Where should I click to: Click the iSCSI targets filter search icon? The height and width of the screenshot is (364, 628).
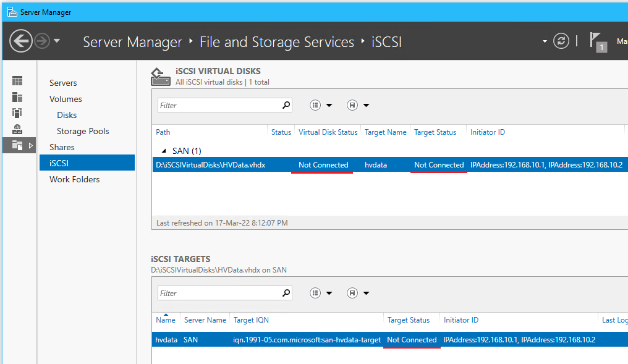(286, 293)
